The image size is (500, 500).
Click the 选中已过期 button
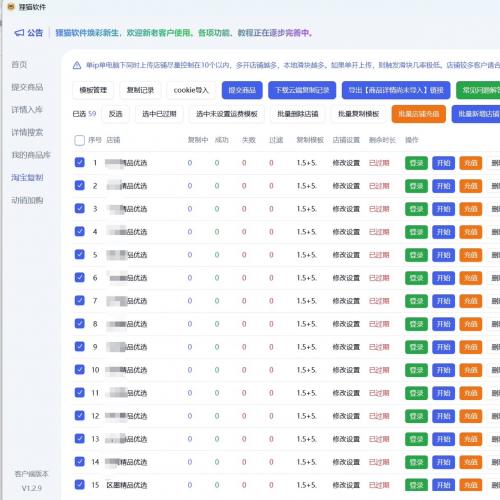pyautogui.click(x=159, y=114)
